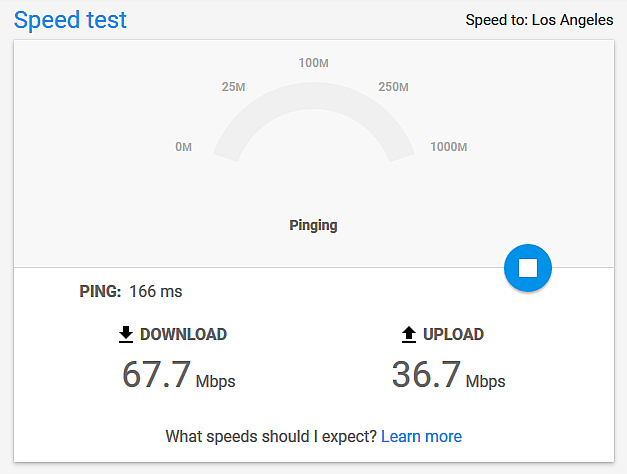Open the Learn more link
This screenshot has width=627, height=474.
pos(421,436)
